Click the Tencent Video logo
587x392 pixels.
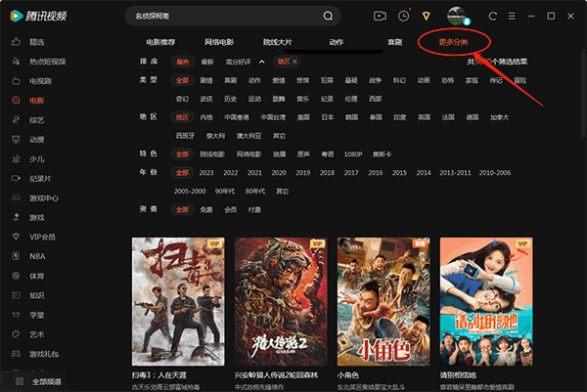click(38, 16)
